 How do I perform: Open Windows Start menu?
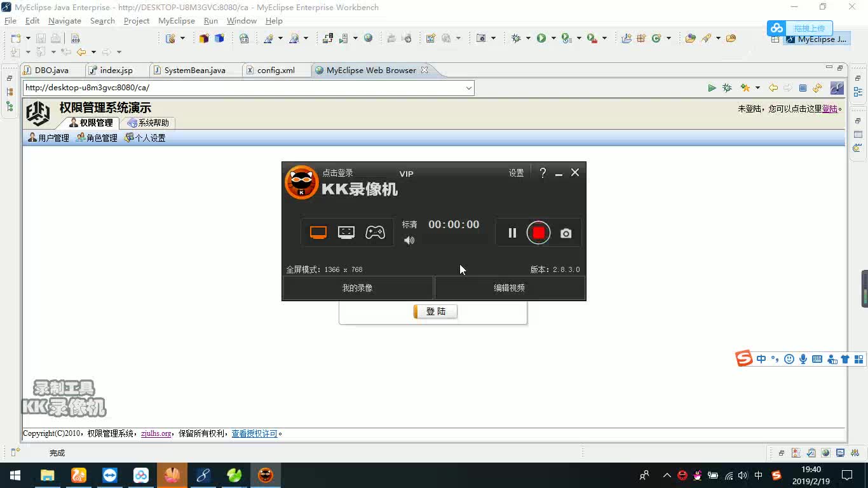click(15, 475)
